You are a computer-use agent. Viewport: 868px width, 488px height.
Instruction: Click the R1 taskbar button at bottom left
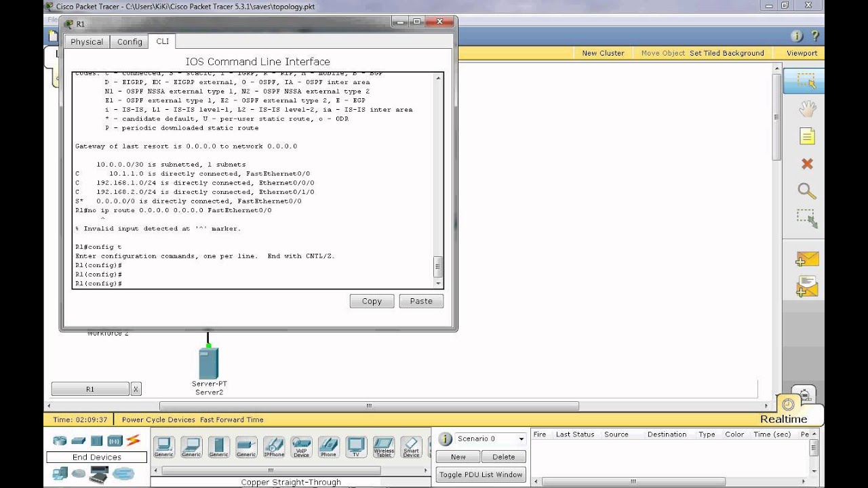90,389
